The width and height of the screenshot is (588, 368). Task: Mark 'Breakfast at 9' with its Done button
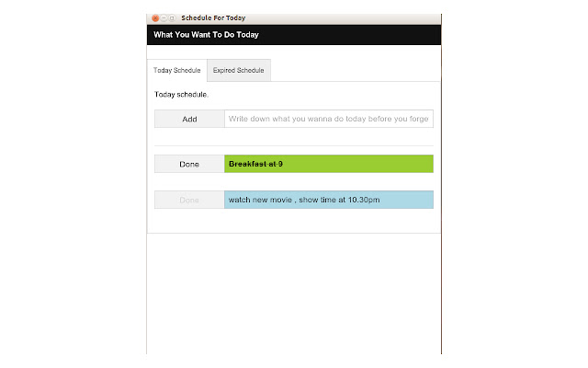(x=189, y=164)
